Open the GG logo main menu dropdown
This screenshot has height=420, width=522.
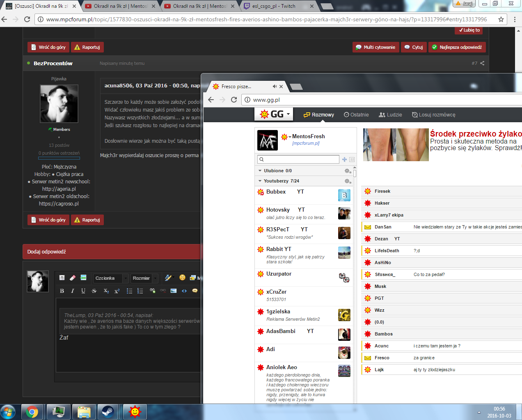(275, 114)
